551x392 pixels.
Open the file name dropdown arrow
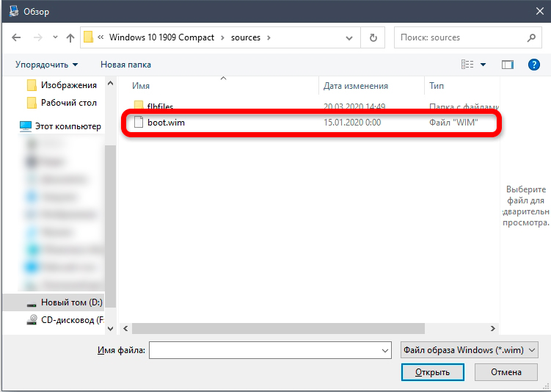coord(385,350)
